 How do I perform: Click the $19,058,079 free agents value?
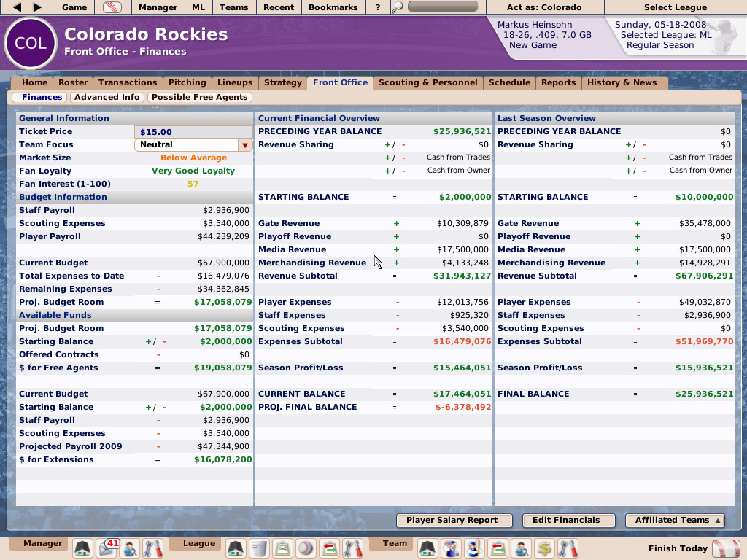point(223,367)
